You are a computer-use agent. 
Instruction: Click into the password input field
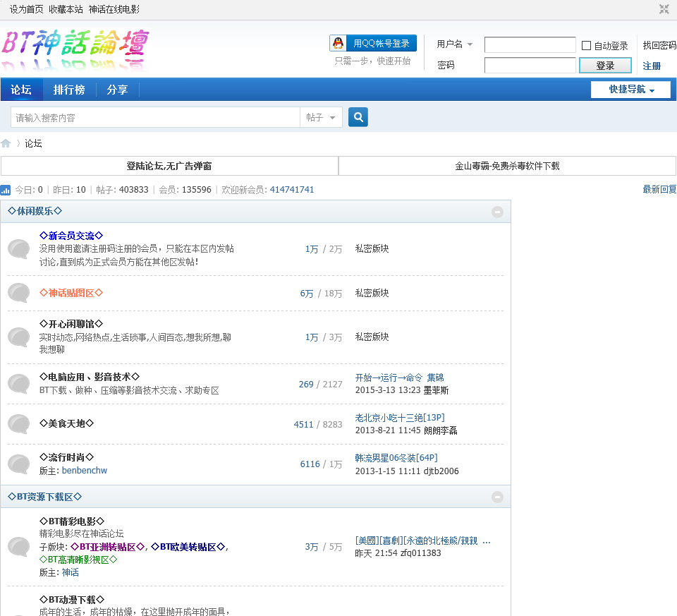(530, 66)
